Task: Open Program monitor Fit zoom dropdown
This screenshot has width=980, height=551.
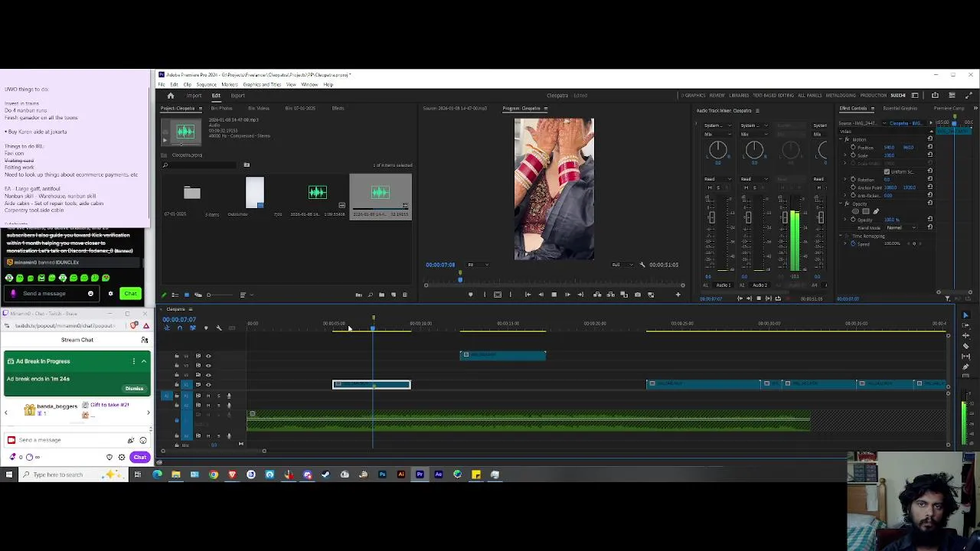Action: pos(478,265)
